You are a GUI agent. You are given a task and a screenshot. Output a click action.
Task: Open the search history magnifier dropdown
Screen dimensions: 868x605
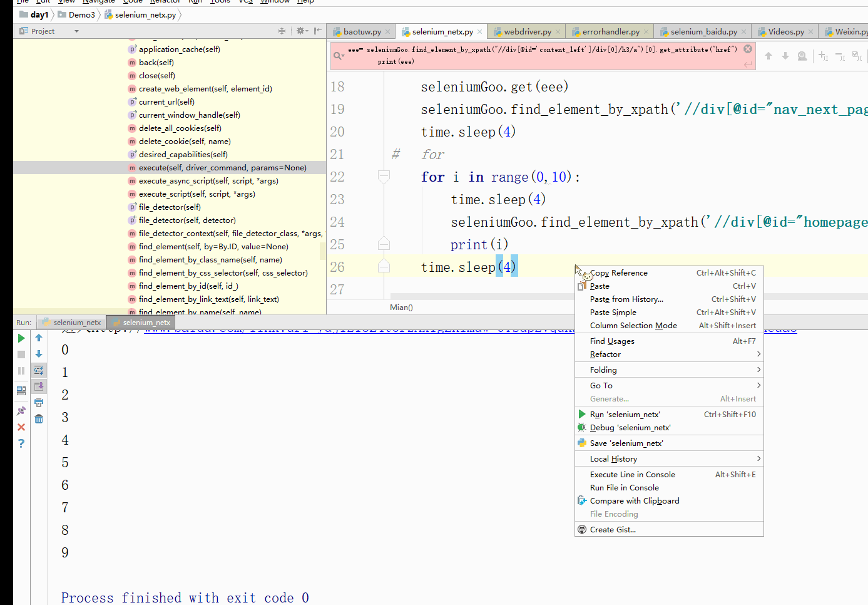pos(339,56)
